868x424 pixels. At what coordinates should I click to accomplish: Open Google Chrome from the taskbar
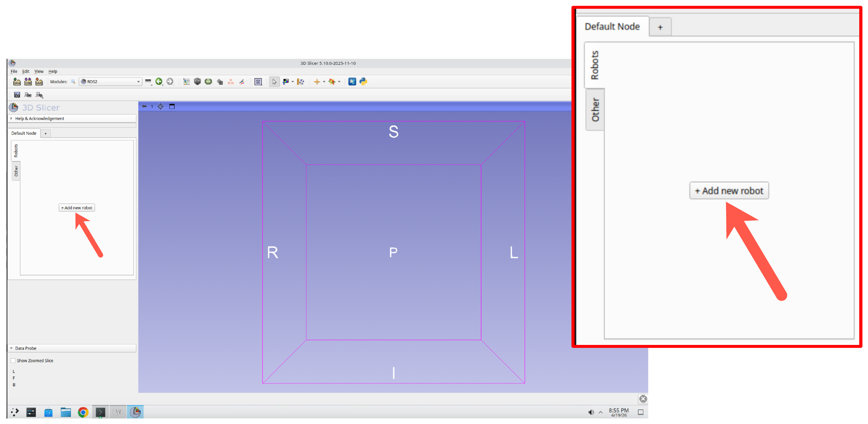(83, 412)
